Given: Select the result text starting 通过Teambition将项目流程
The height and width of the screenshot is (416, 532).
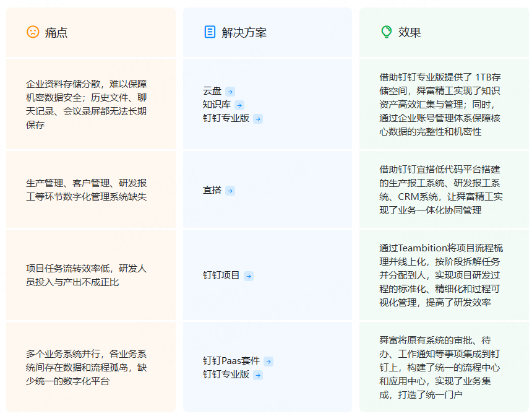Looking at the screenshot, I should point(441,275).
